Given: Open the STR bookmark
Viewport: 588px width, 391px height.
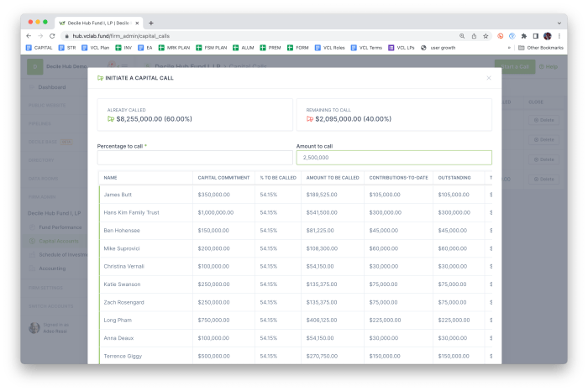Looking at the screenshot, I should [x=67, y=48].
